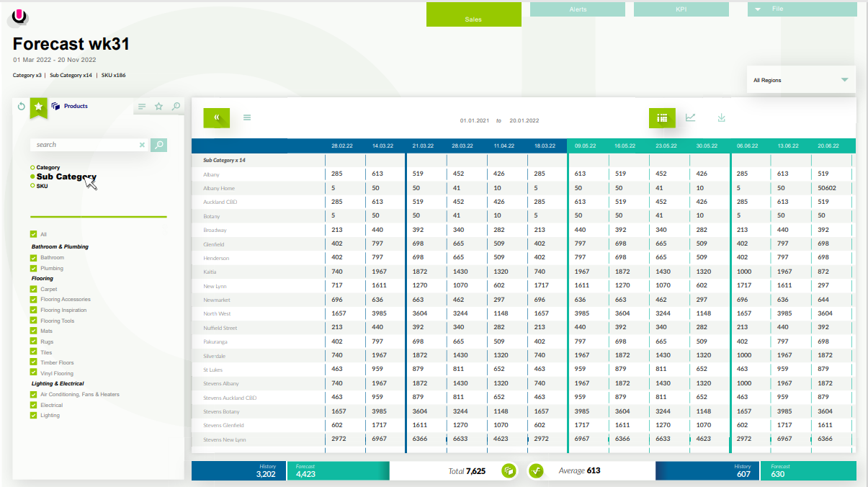This screenshot has width=868, height=487.
Task: Uncheck the Electrical checkbox
Action: (x=33, y=405)
